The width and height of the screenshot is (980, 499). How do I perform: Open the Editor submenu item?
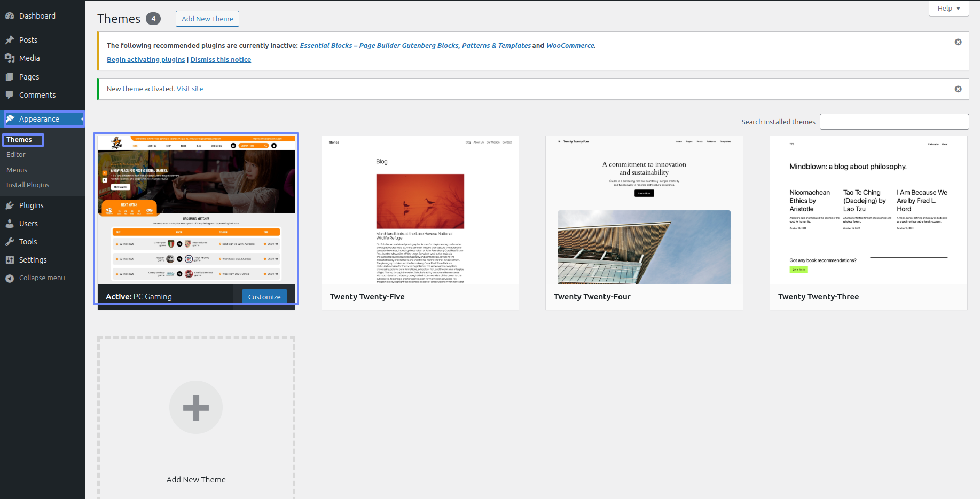point(16,155)
